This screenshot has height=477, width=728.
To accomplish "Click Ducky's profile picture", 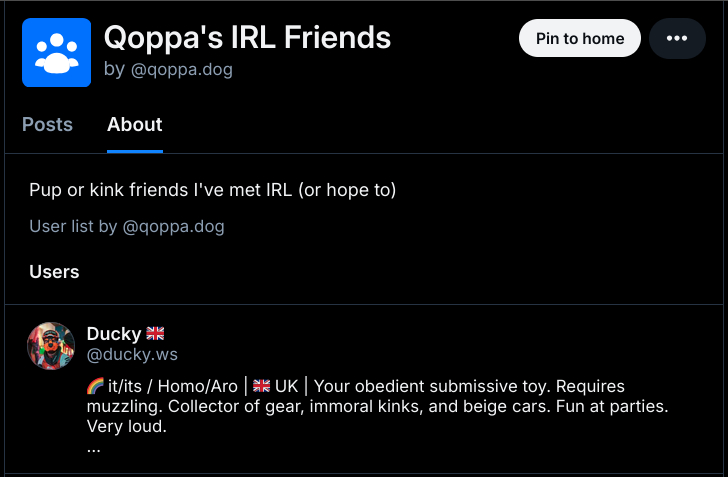I will 51,346.
